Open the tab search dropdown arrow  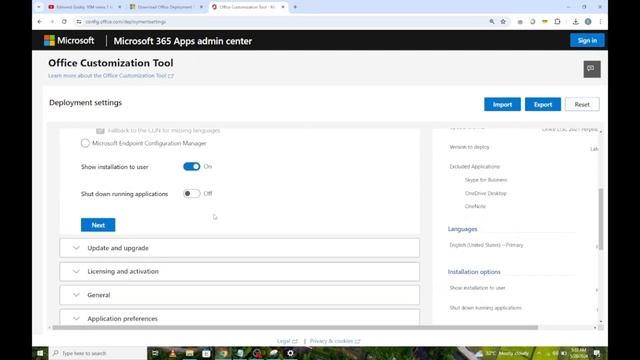click(39, 7)
